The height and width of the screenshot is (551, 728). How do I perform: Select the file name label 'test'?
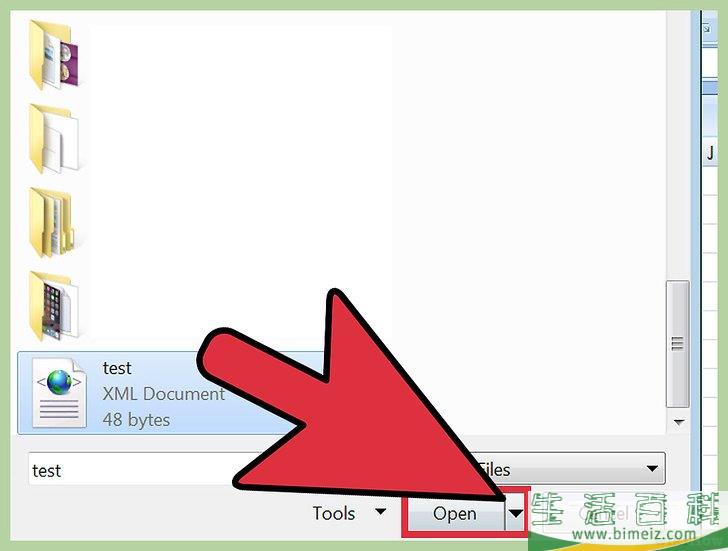[x=117, y=368]
